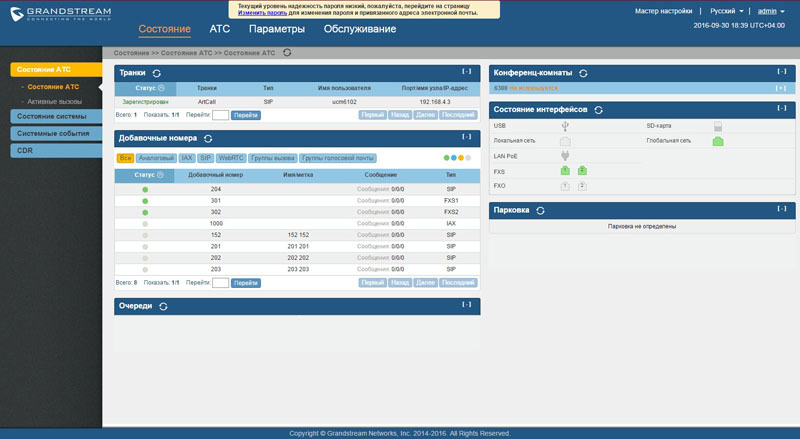Click the green Глобальная сеть port icon
800x439 pixels.
718,141
